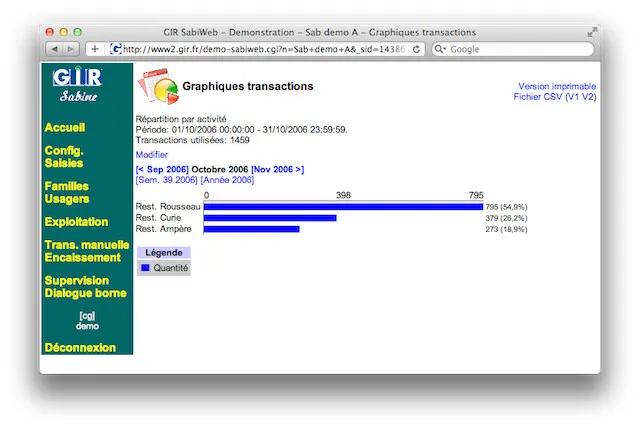Click in the Google search field
Screen dimensions: 640x429
click(515, 49)
